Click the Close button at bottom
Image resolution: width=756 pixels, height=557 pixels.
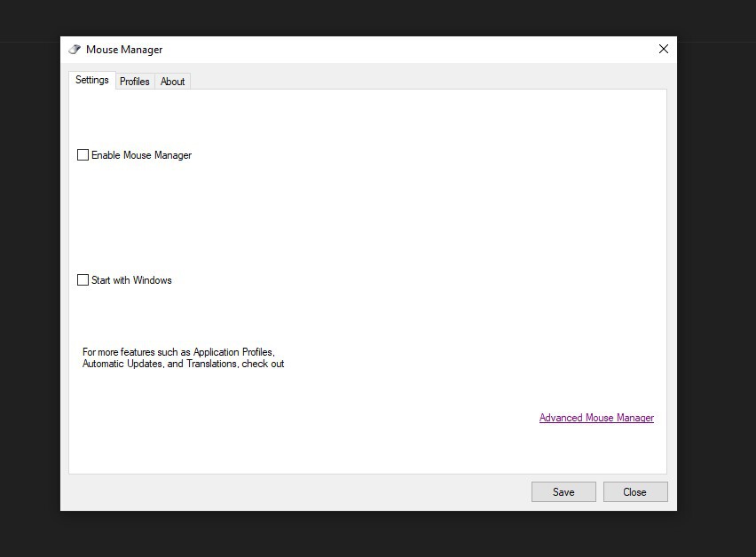[635, 492]
